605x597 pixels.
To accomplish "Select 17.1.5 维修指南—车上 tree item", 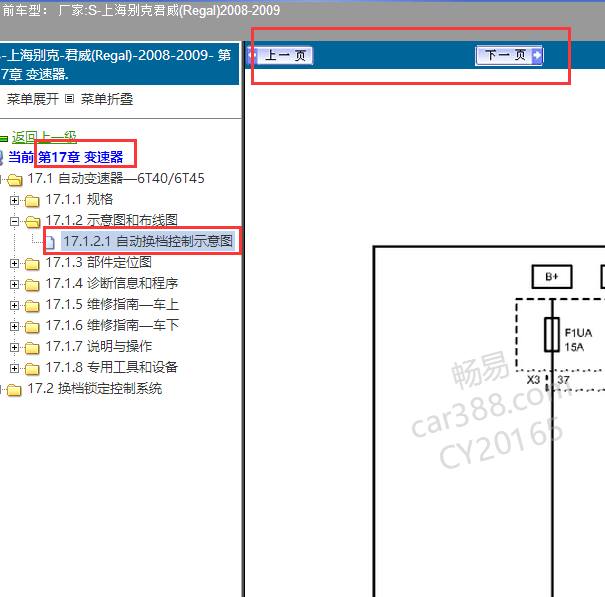I will tap(112, 304).
